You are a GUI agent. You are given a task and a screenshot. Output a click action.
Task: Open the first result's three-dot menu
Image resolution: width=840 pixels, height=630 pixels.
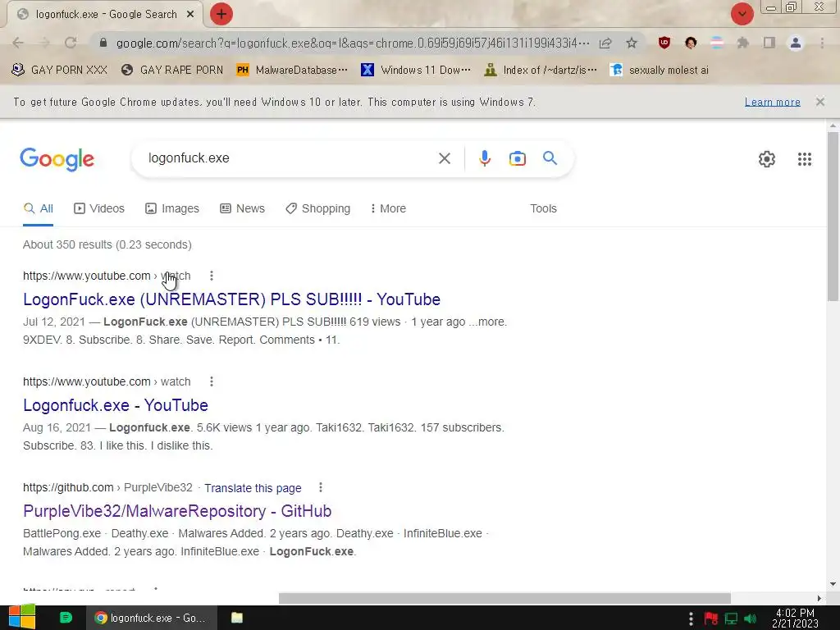coord(212,276)
